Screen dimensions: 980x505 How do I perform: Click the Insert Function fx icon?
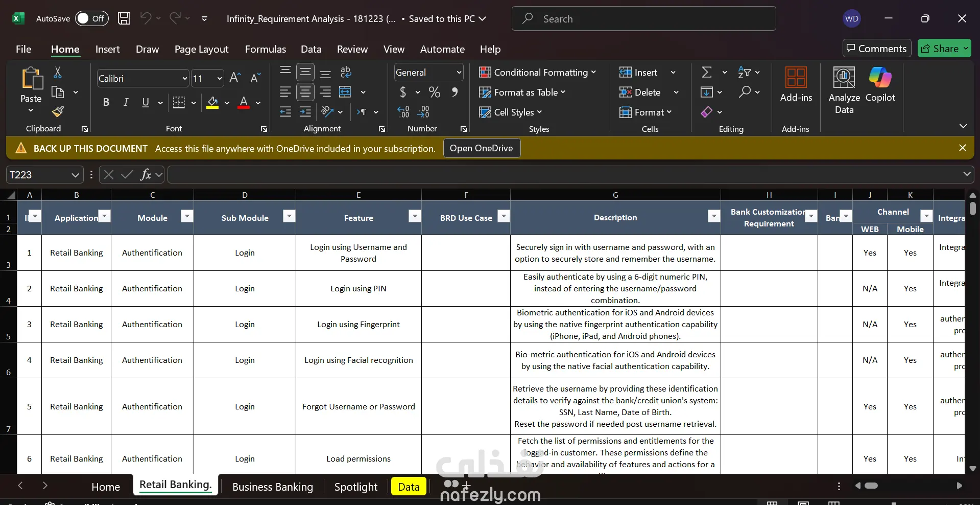click(x=146, y=175)
